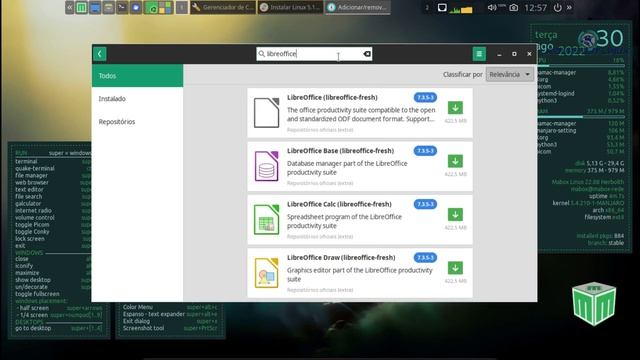The image size is (640, 360).
Task: Click the blank document LibreOffice icon
Action: pyautogui.click(x=267, y=113)
